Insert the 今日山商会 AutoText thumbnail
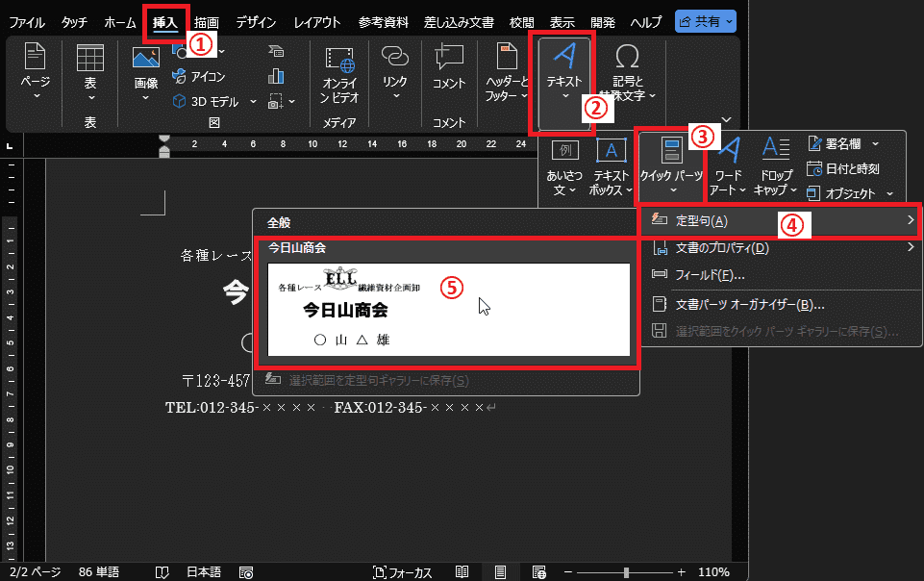Image resolution: width=924 pixels, height=581 pixels. pos(449,308)
